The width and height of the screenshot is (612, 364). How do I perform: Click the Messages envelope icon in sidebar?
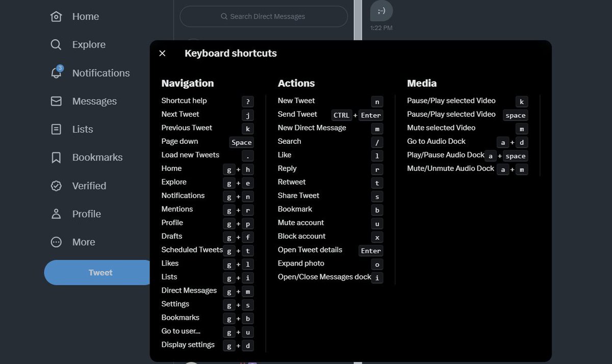pyautogui.click(x=56, y=101)
